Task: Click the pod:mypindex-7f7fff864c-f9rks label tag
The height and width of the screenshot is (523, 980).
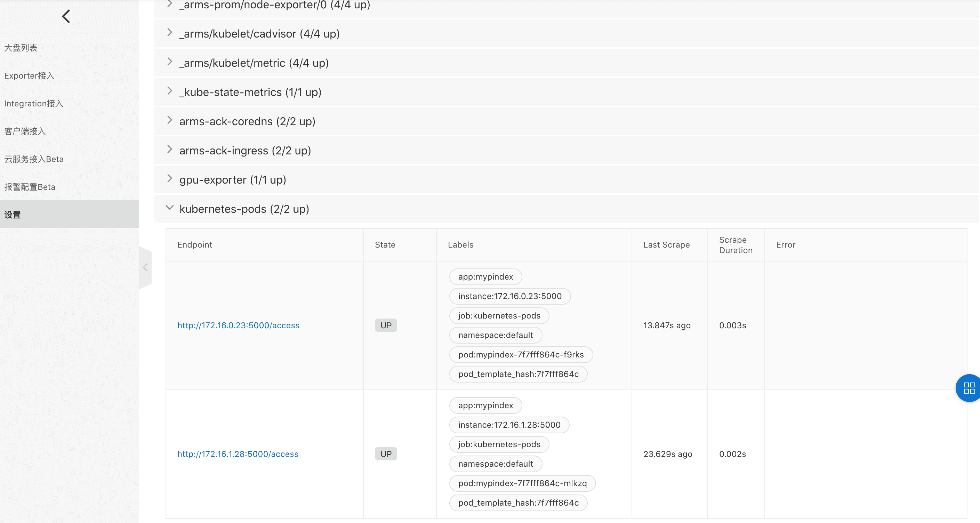Action: tap(521, 354)
